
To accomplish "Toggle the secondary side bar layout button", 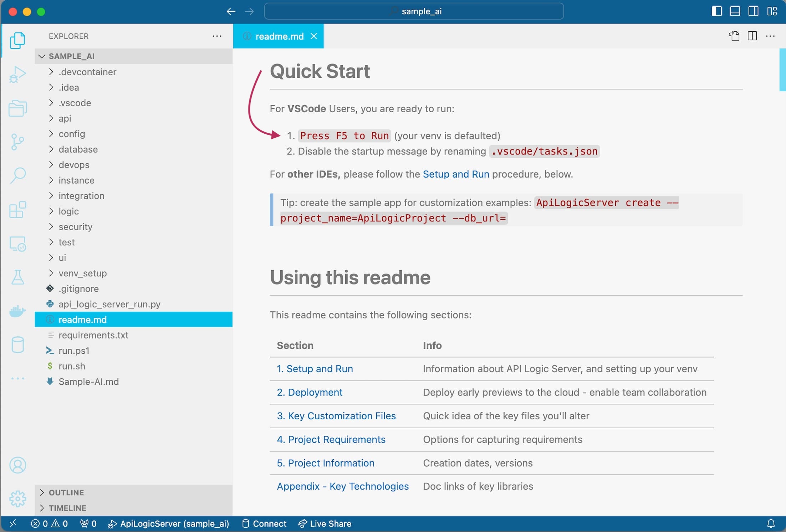I will pos(754,11).
